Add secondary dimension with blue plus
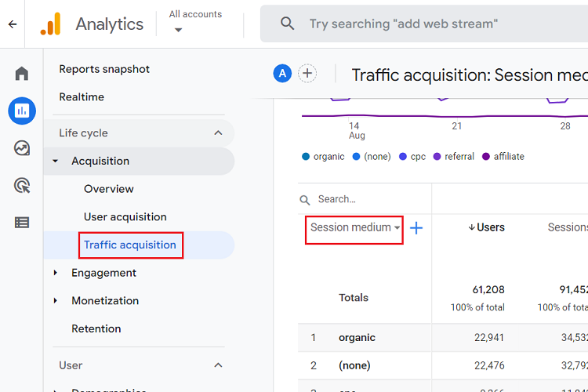Viewport: 588px width, 392px height. click(416, 227)
